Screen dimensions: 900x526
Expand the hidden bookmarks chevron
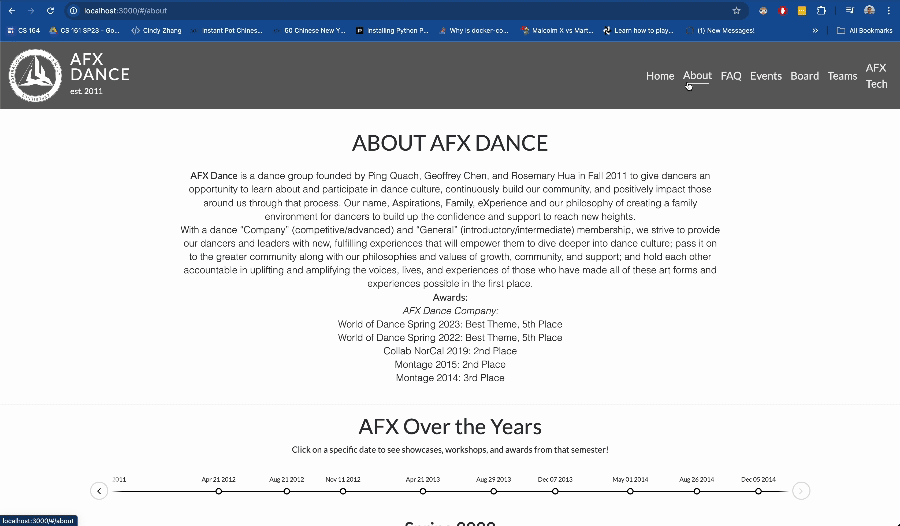point(815,30)
